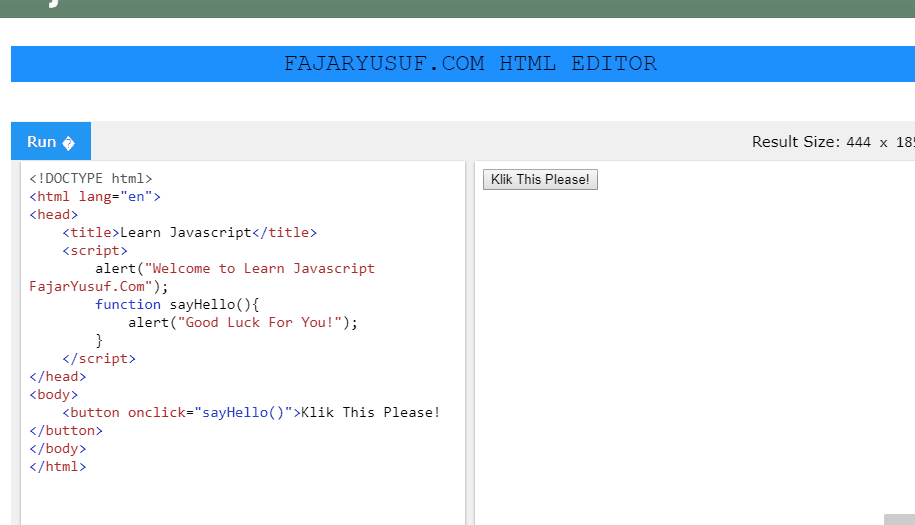Click the Run button
Screen dimensions: 915x525
coord(51,141)
